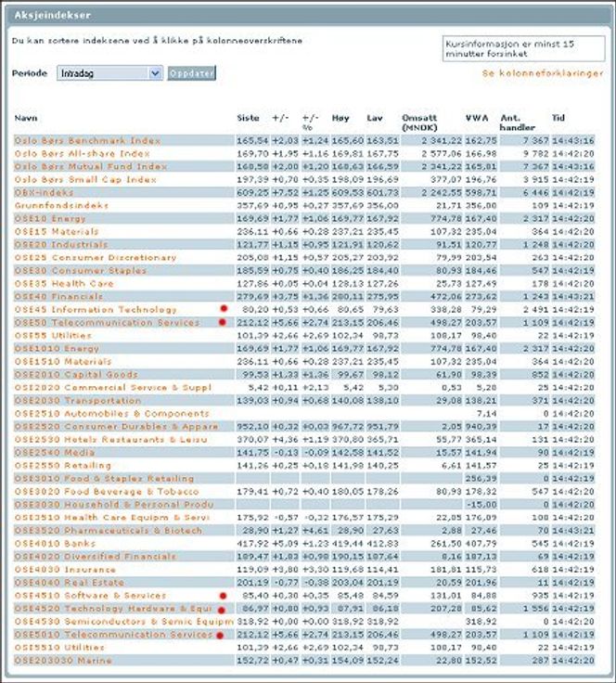Open OSE2510 Automobiles & Components
This screenshot has width=616, height=683.
pyautogui.click(x=112, y=414)
